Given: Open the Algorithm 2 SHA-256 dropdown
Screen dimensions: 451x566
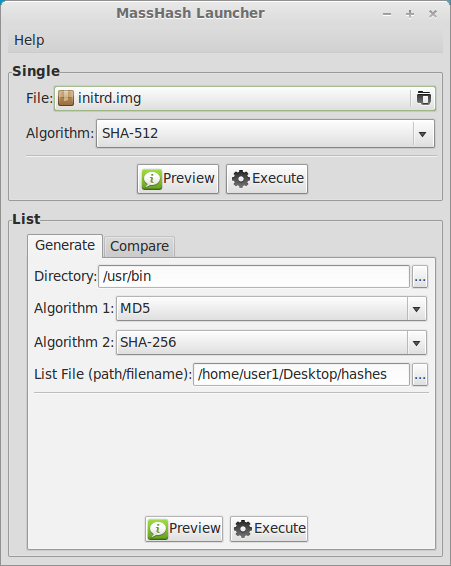Looking at the screenshot, I should click(x=416, y=343).
